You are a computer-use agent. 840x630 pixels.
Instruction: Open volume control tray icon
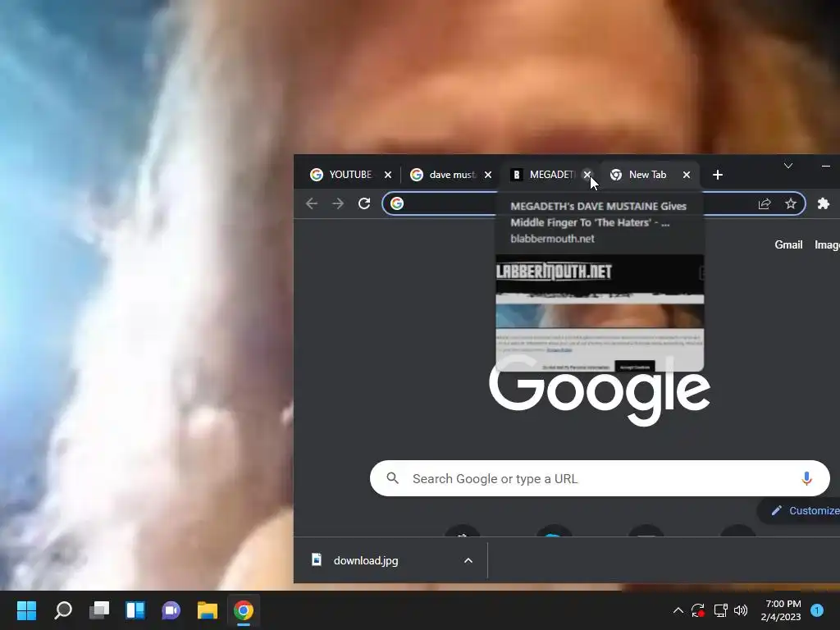[741, 610]
